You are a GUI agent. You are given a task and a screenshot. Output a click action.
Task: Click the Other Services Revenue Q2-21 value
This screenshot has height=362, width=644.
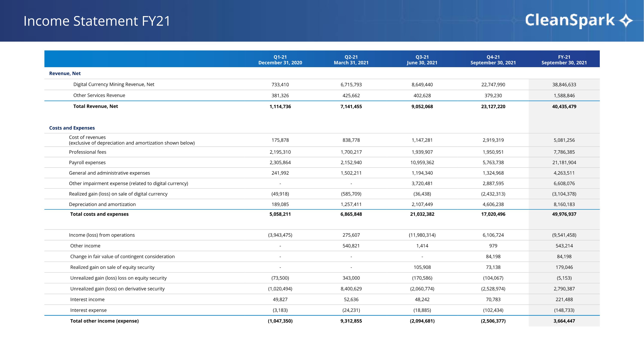tap(351, 95)
